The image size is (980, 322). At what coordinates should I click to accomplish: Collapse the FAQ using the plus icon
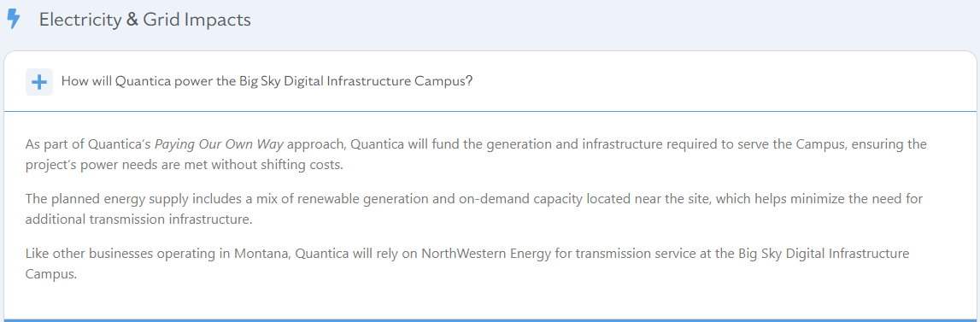tap(39, 82)
